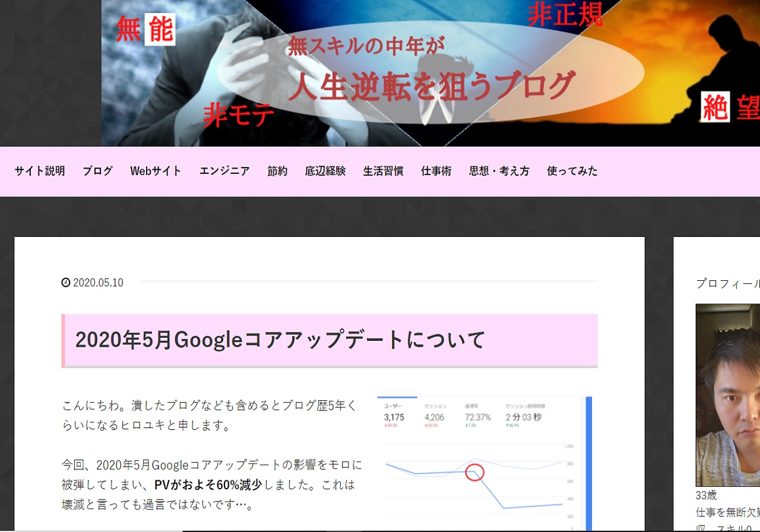Click the profile photo in the sidebar
This screenshot has height=532, width=760.
click(728, 395)
